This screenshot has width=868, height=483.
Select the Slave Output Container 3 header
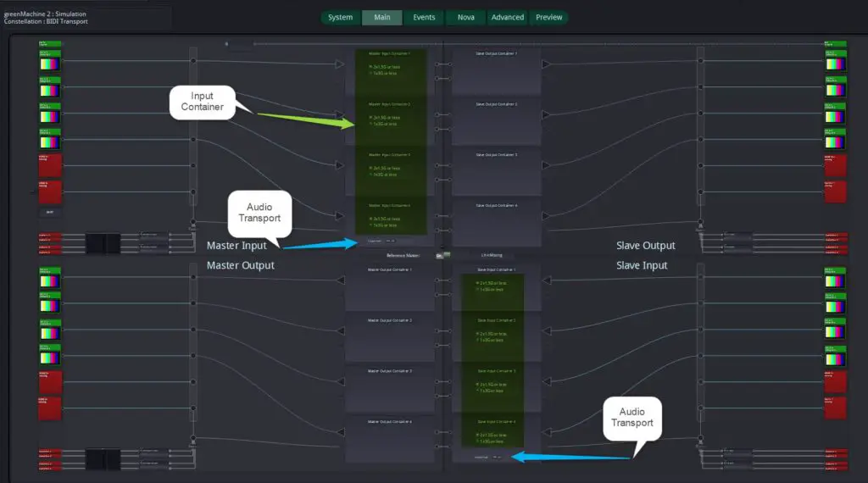(x=496, y=155)
